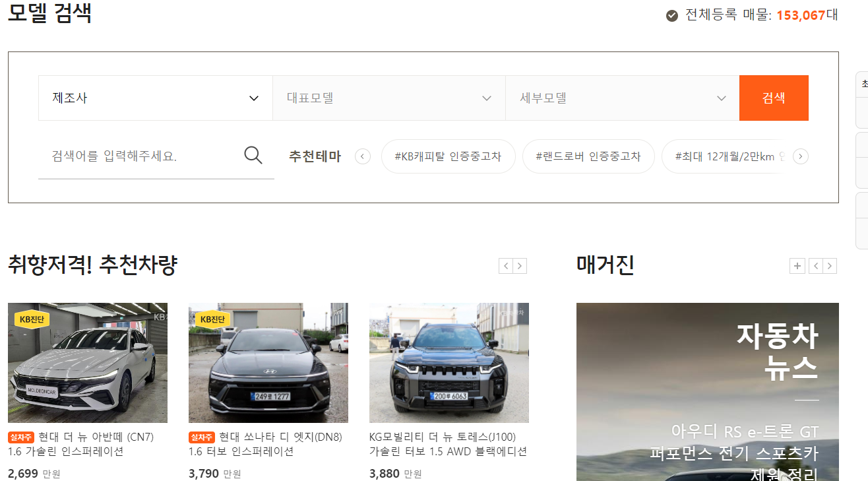Click the 매거진 plus more icon
The image size is (868, 481).
point(797,266)
